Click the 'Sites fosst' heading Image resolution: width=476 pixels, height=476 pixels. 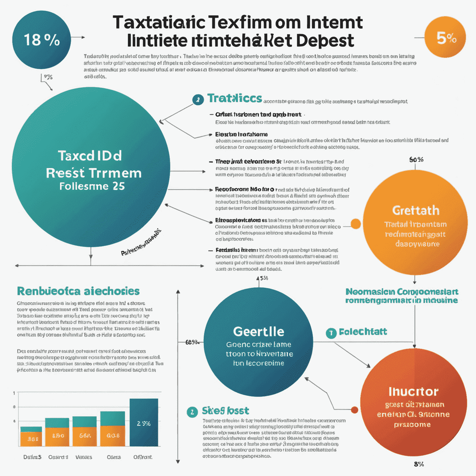point(225,411)
